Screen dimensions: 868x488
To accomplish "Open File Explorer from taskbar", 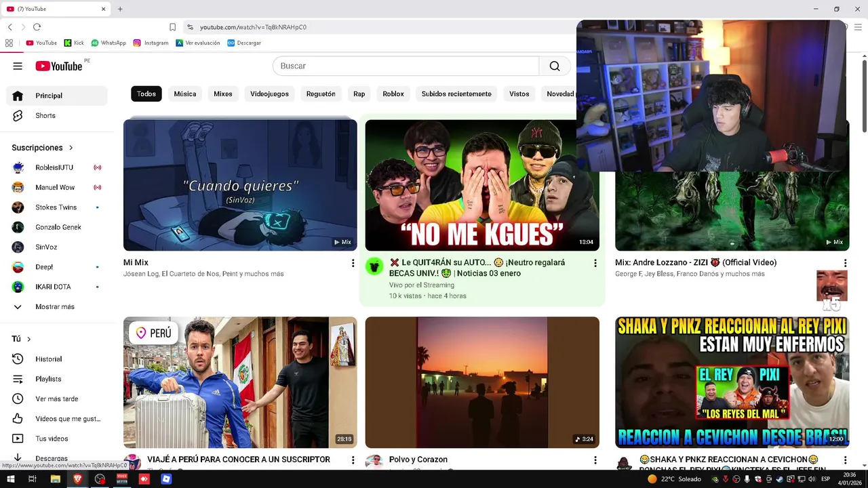I will pyautogui.click(x=56, y=479).
